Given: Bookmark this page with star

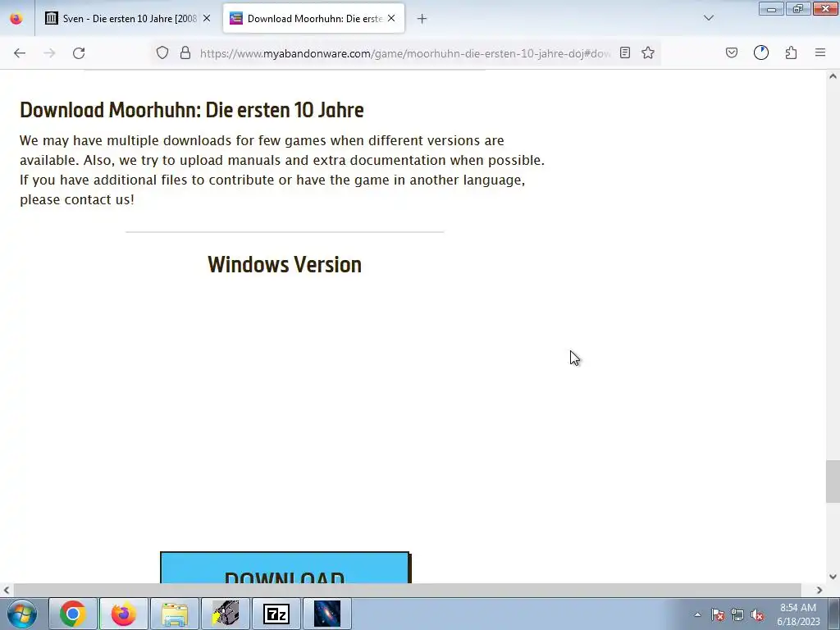Looking at the screenshot, I should (x=648, y=52).
